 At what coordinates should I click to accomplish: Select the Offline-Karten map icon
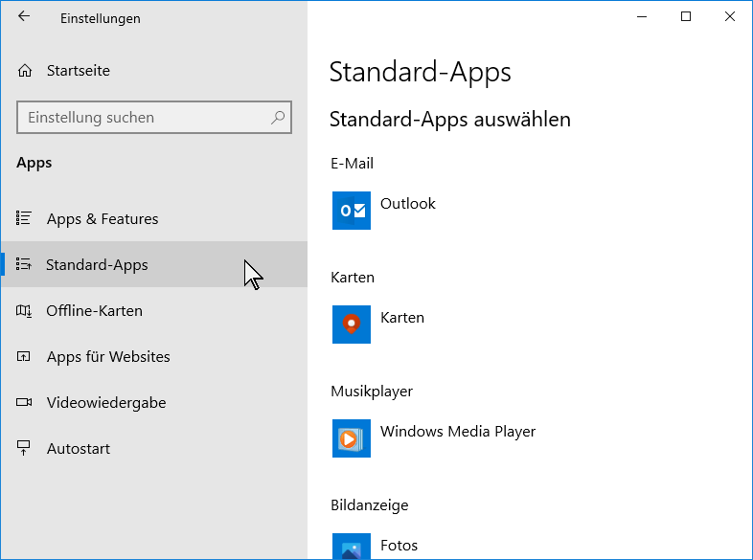coord(24,310)
